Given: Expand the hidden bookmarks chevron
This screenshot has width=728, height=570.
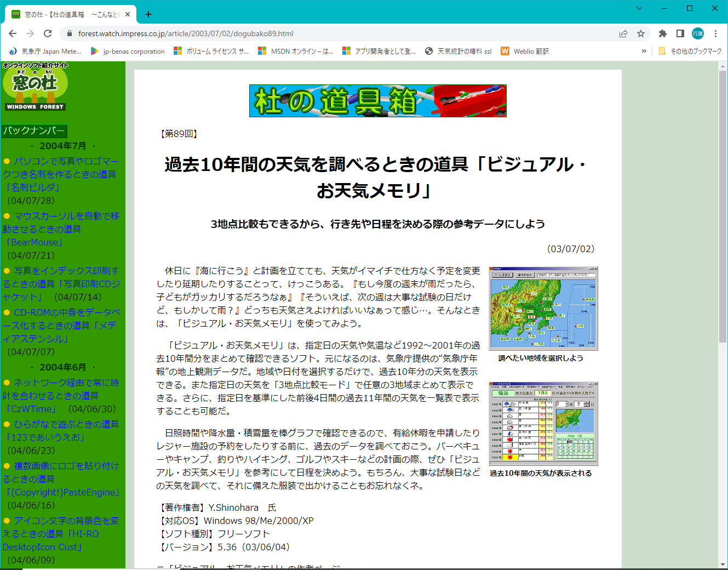Looking at the screenshot, I should click(x=644, y=51).
